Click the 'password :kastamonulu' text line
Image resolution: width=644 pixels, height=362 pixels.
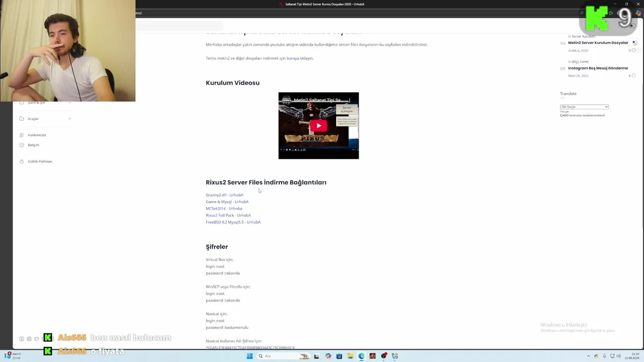[227, 327]
